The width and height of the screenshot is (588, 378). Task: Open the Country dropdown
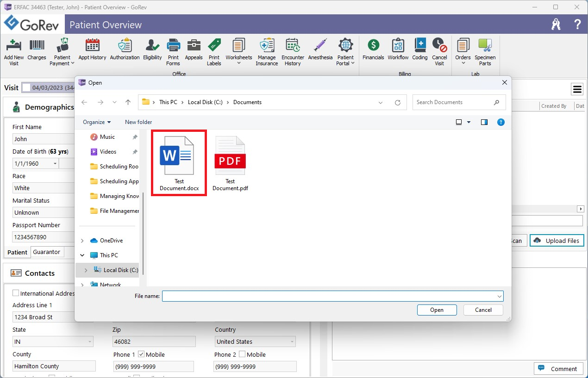click(x=292, y=342)
